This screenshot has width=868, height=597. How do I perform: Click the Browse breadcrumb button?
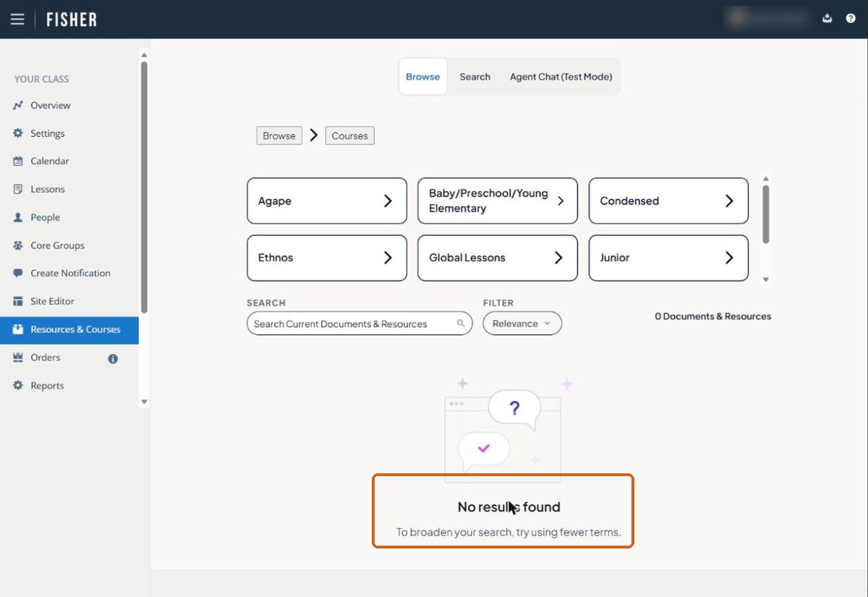tap(279, 135)
